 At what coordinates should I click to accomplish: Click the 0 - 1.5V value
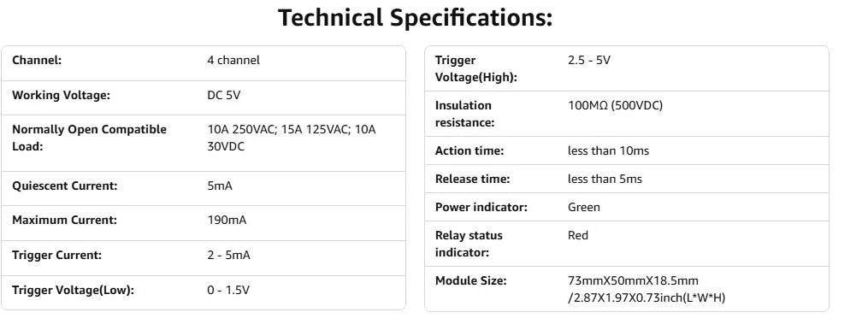click(228, 290)
